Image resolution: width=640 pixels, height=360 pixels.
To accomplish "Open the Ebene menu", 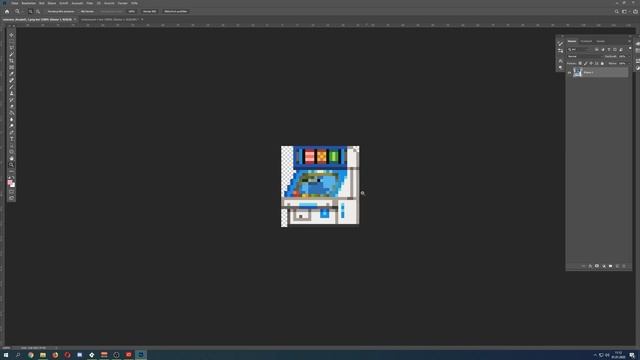I will [x=52, y=3].
